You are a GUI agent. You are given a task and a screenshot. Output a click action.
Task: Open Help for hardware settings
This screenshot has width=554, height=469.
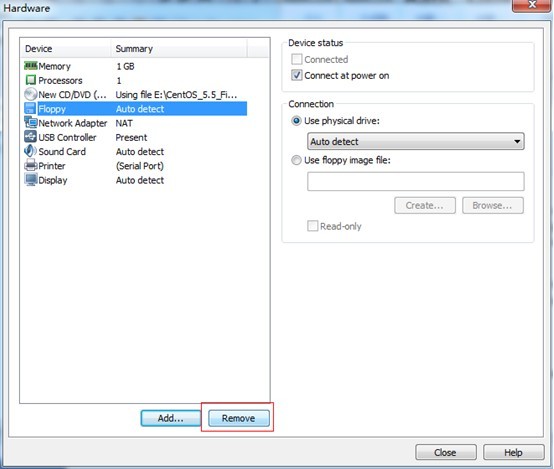pos(513,452)
